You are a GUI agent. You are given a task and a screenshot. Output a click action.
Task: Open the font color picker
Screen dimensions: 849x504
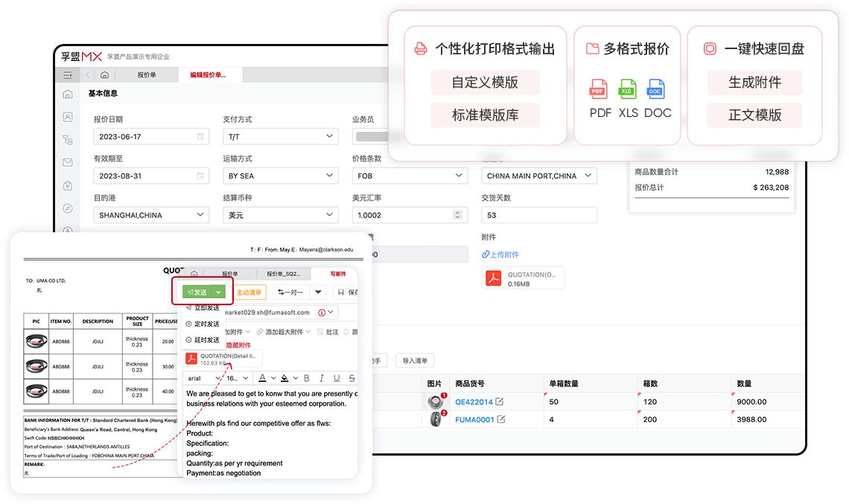point(263,378)
